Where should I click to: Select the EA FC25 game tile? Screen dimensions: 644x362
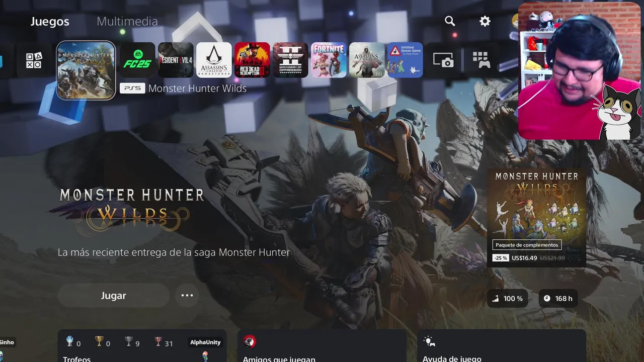click(137, 60)
